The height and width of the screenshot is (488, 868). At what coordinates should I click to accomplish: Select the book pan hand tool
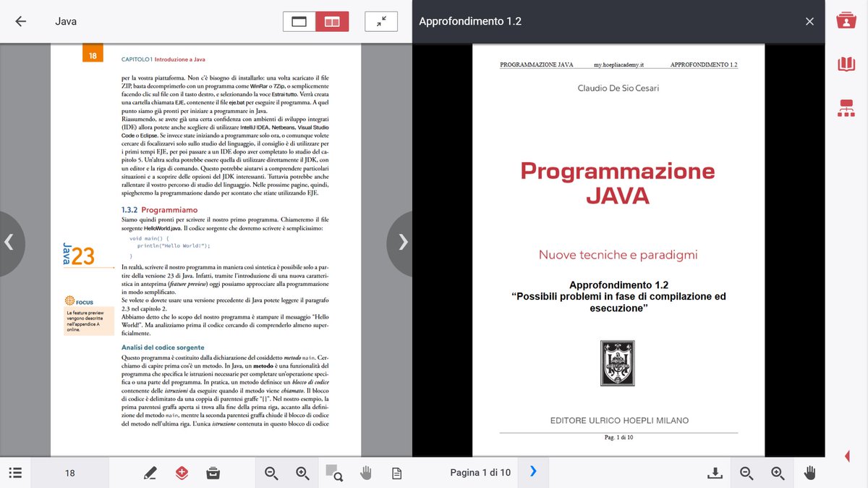[365, 473]
